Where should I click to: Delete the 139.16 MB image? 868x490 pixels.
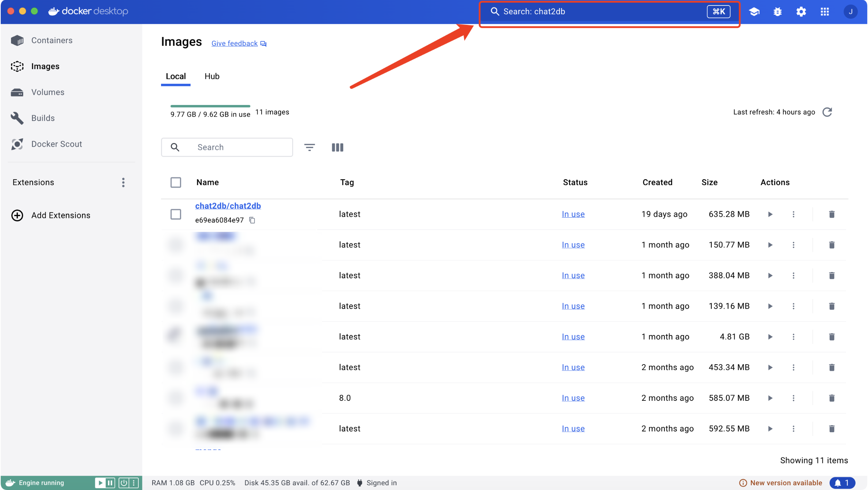point(832,306)
